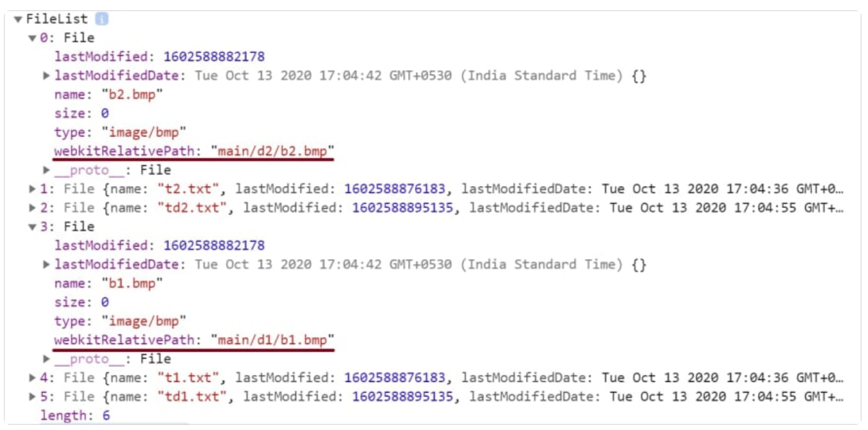Expand the 1: File t2.txt entry
This screenshot has height=430, width=868.
tap(32, 189)
